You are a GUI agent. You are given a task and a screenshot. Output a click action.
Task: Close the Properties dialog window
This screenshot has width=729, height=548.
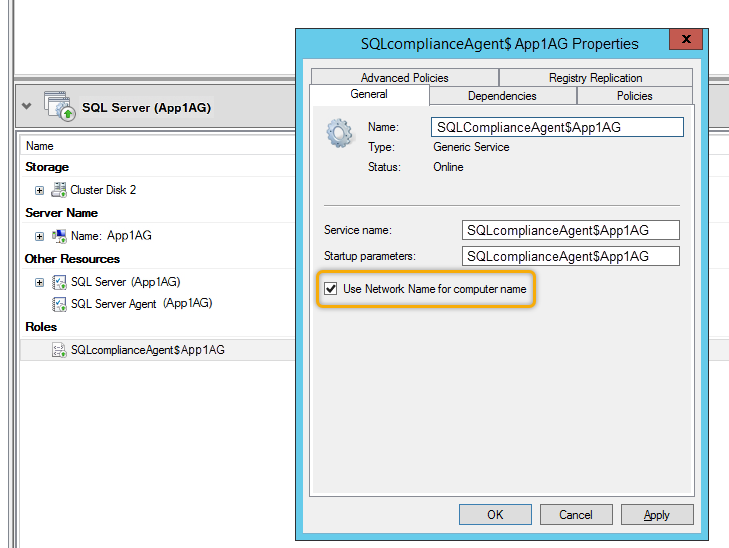(x=686, y=39)
